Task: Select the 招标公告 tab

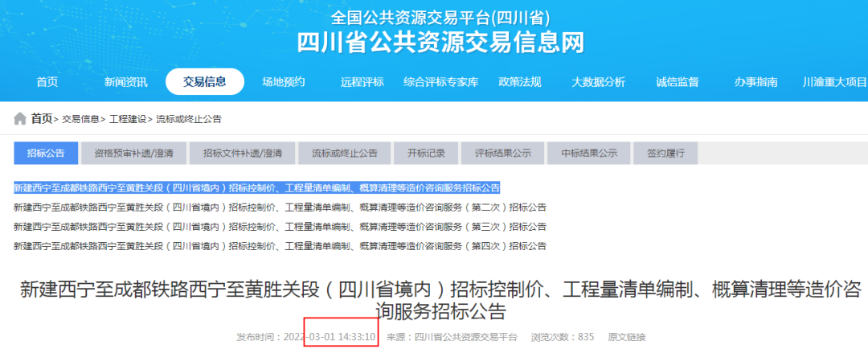Action: [x=46, y=154]
